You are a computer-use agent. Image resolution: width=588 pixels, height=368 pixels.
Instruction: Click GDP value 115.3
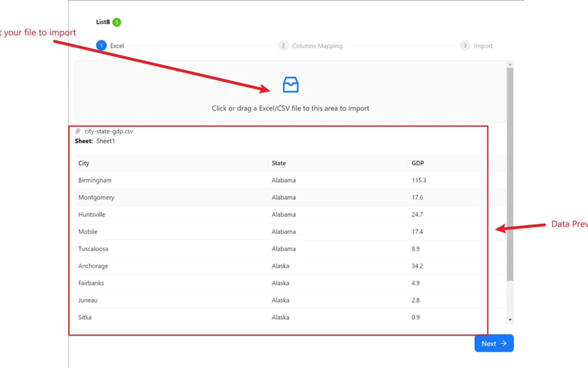(419, 180)
